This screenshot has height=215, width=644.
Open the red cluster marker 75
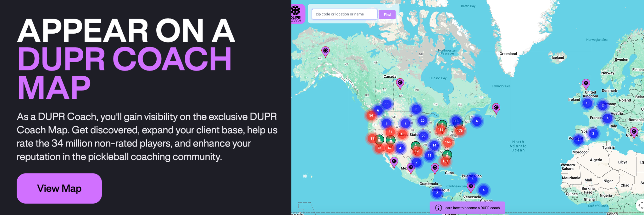tap(379, 148)
